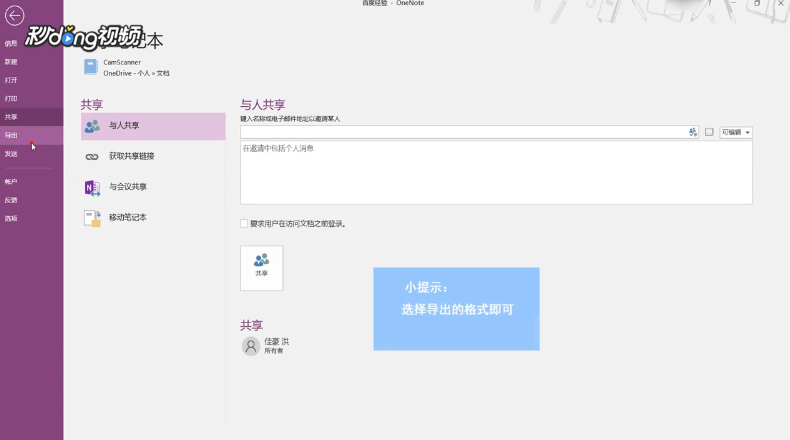Viewport: 790px width, 440px height.
Task: Select the 与人共享 option
Action: click(153, 126)
